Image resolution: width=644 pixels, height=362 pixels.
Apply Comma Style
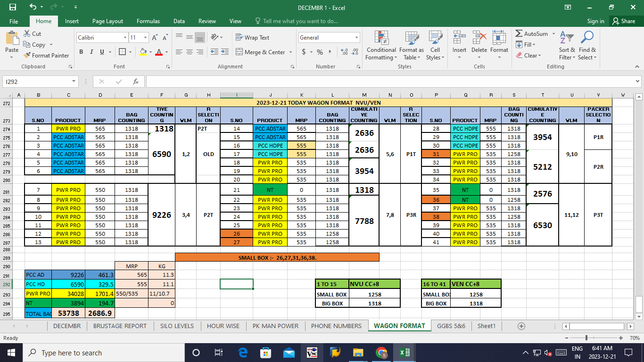pyautogui.click(x=330, y=52)
